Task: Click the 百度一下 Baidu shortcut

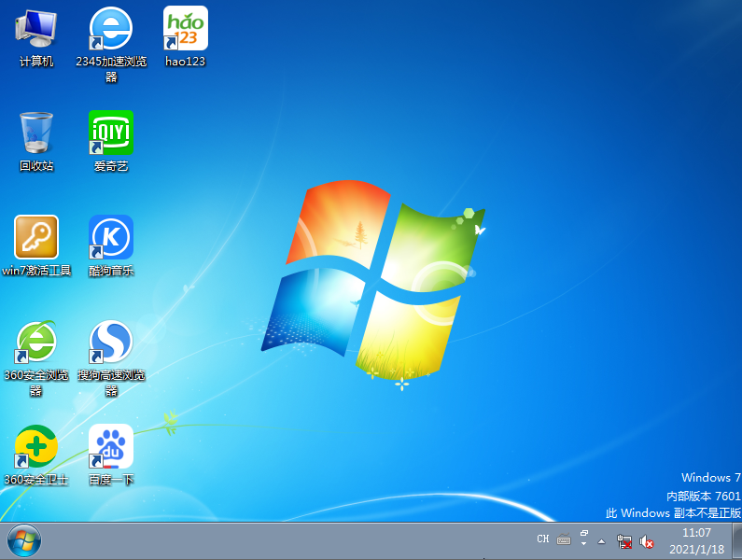Action: point(111,447)
